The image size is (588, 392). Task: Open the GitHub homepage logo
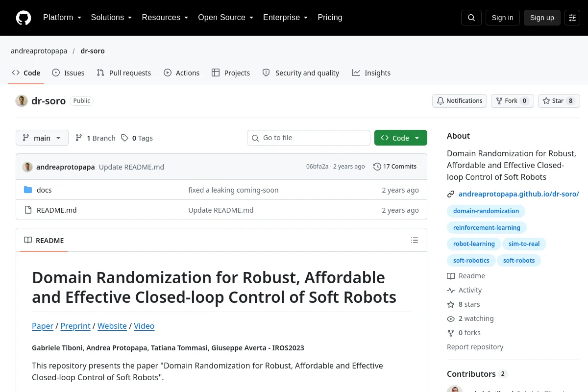[x=24, y=18]
